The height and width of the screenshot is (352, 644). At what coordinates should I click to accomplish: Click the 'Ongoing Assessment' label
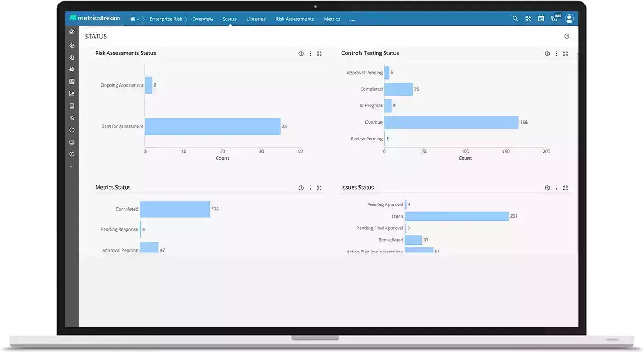pos(122,85)
